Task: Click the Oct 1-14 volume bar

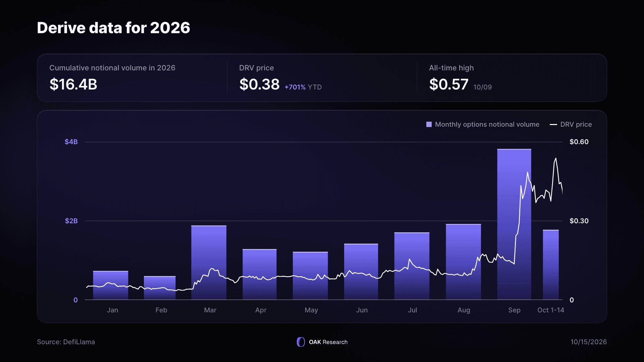Action: [551, 265]
